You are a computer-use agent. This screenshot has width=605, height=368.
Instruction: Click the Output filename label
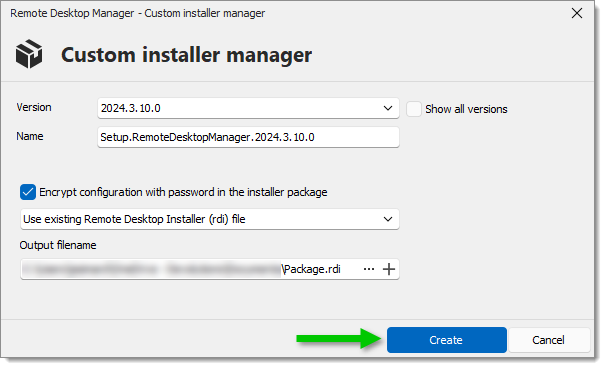pyautogui.click(x=58, y=245)
